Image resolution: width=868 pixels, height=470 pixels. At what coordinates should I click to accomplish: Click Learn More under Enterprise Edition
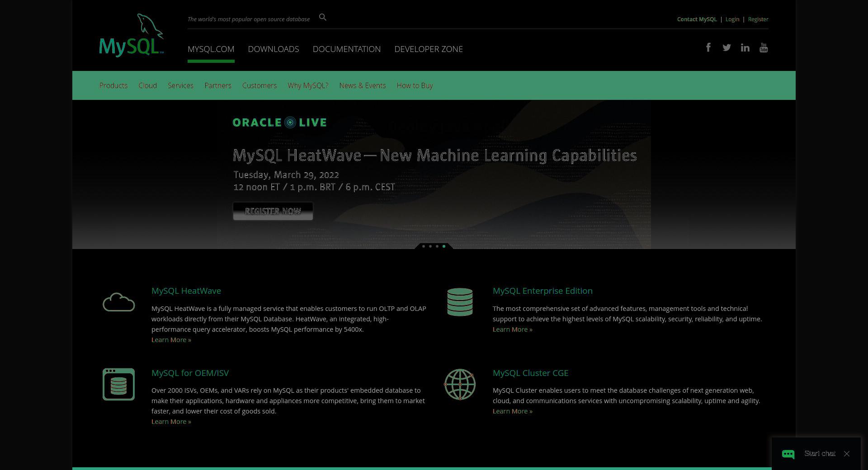coord(513,329)
